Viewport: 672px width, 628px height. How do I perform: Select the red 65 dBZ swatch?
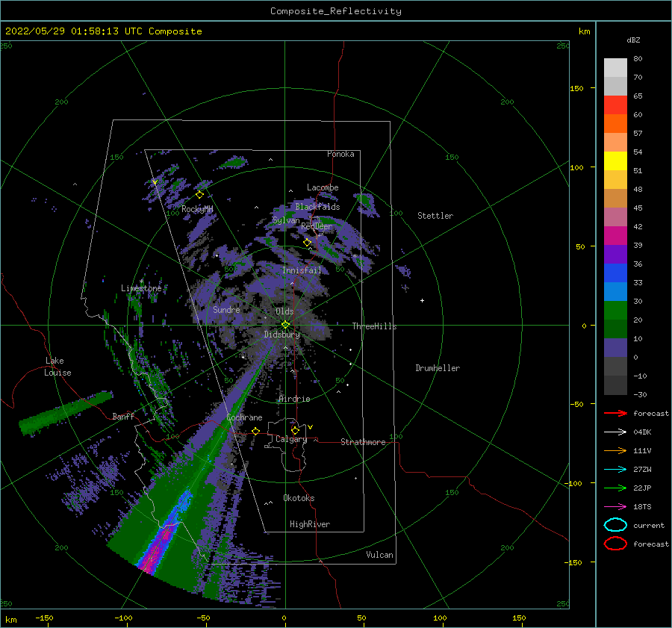615,105
